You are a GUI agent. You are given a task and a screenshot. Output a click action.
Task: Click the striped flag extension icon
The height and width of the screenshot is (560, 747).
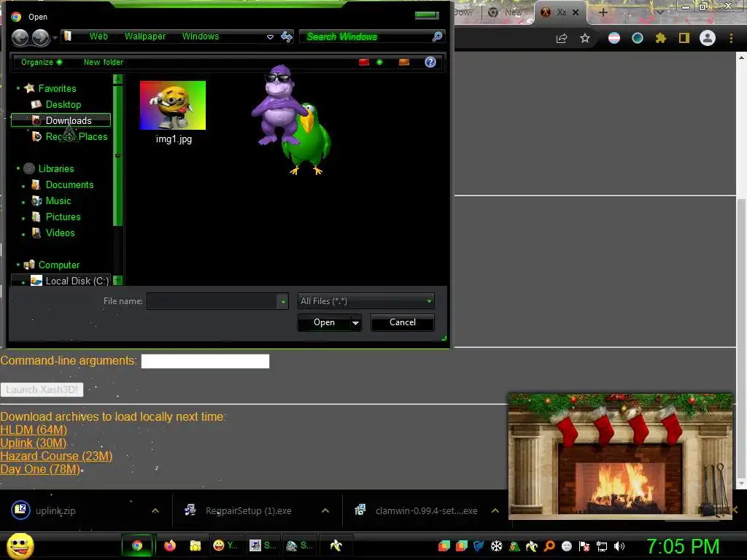click(x=614, y=38)
